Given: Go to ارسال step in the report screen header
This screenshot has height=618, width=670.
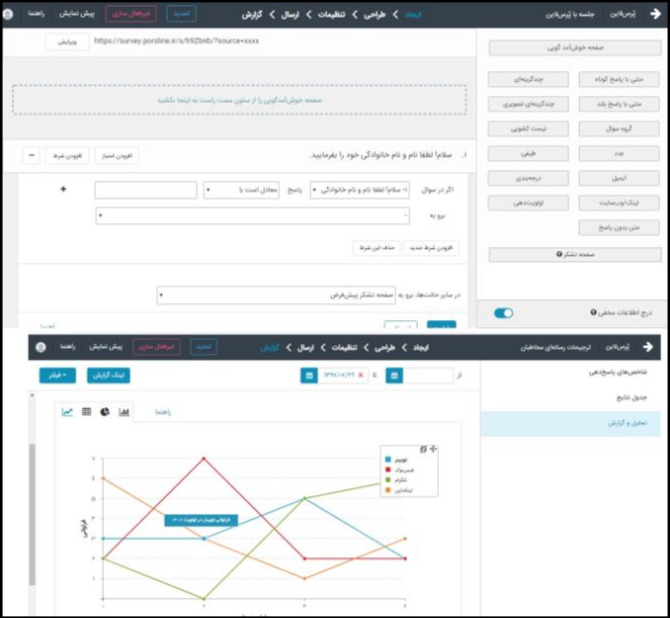Looking at the screenshot, I should (x=305, y=347).
